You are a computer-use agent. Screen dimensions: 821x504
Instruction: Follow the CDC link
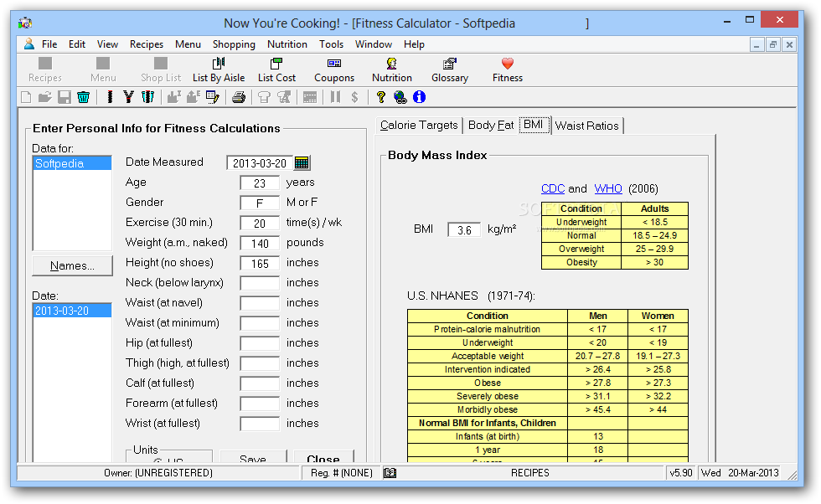click(x=553, y=189)
